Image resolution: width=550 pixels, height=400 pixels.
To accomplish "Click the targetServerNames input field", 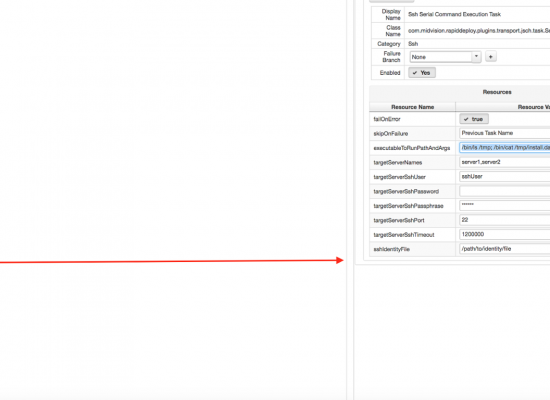I will [x=505, y=162].
